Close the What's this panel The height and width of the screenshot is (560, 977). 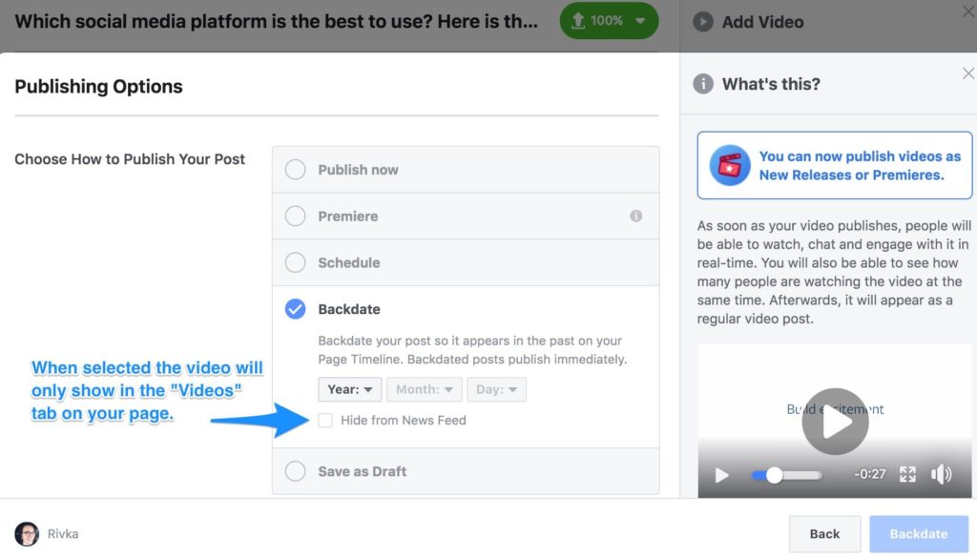click(968, 73)
